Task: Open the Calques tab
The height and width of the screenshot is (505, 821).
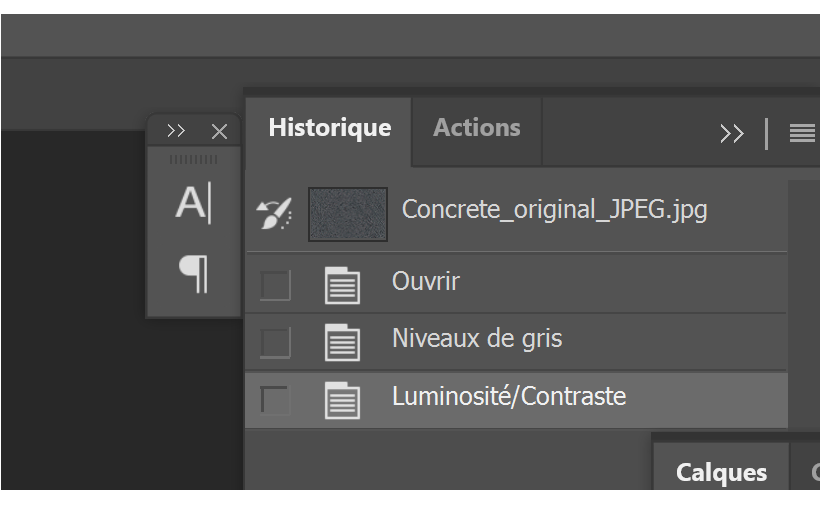Action: (x=721, y=472)
